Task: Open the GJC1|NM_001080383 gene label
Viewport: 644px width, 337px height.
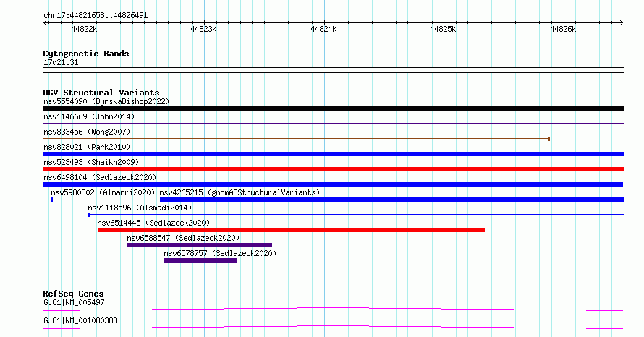Action: click(80, 320)
